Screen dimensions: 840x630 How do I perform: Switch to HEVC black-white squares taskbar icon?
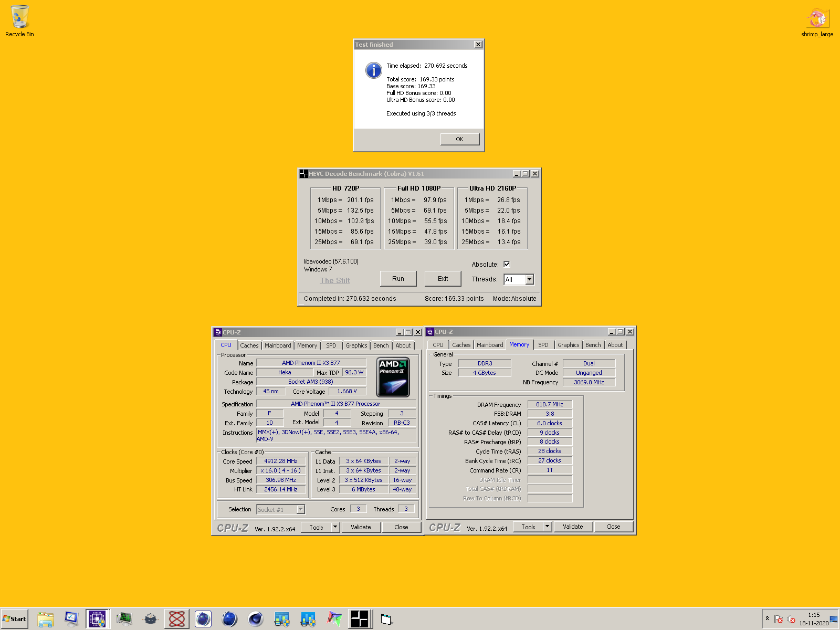360,619
